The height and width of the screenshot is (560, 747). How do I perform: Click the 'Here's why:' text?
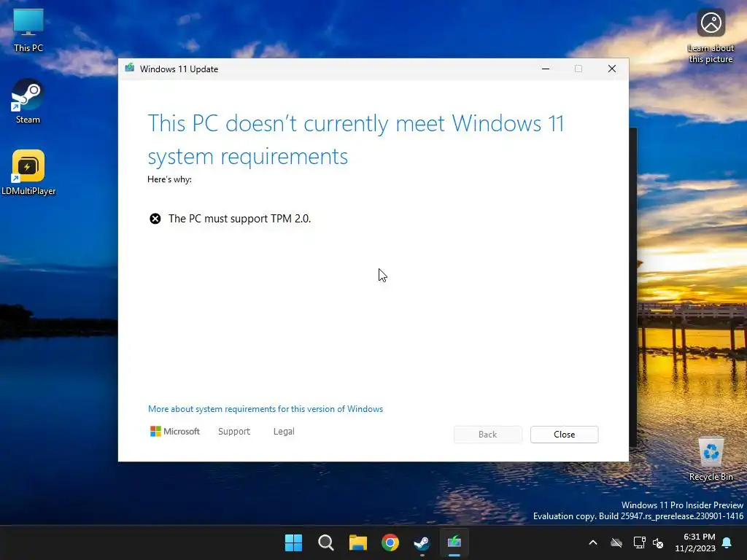click(169, 179)
